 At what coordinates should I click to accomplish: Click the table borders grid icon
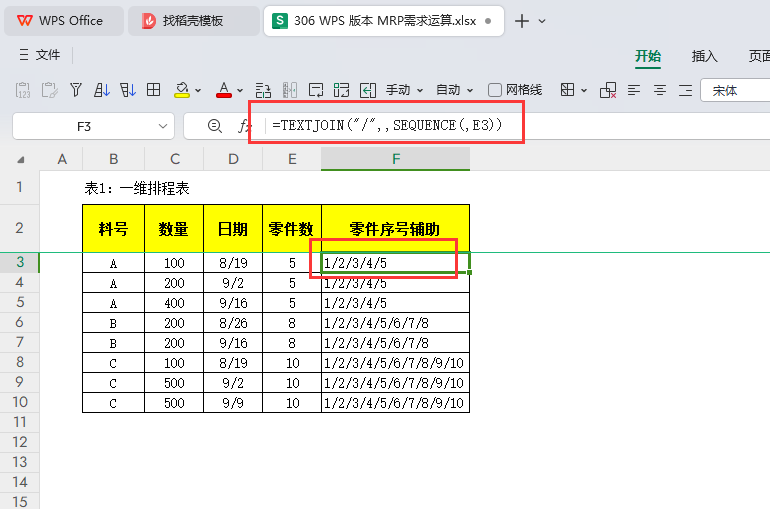tap(154, 90)
